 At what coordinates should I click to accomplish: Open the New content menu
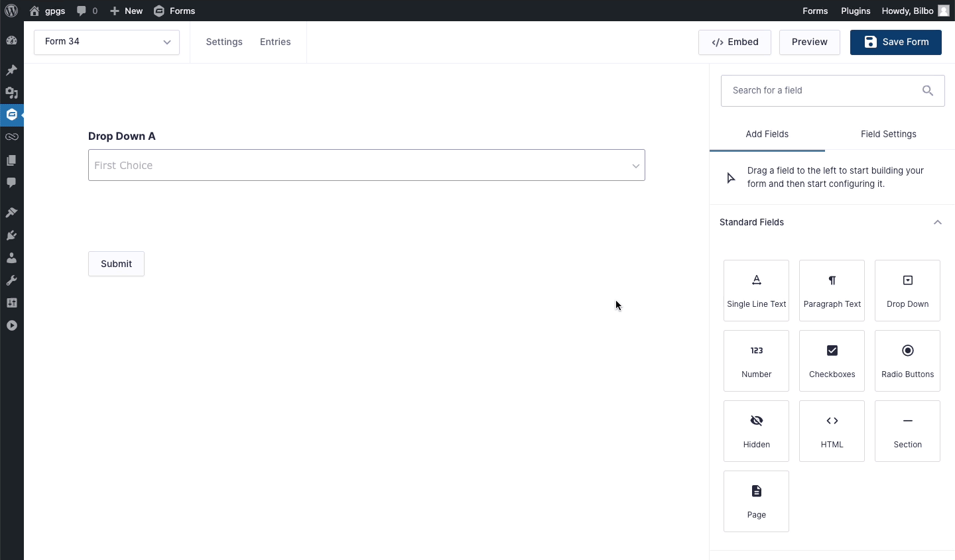[x=126, y=11]
